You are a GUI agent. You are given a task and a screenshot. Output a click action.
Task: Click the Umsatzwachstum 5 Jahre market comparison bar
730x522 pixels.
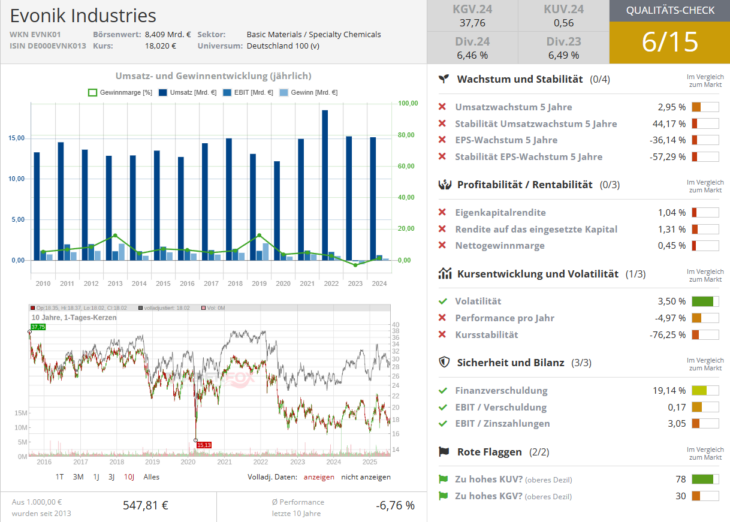click(705, 107)
